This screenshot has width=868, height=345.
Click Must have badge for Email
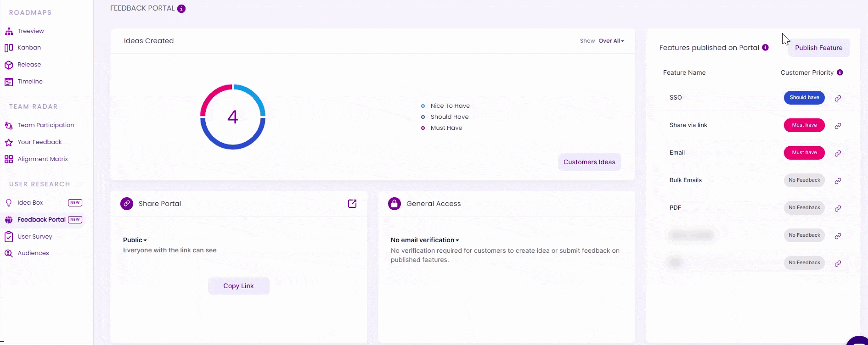[804, 153]
